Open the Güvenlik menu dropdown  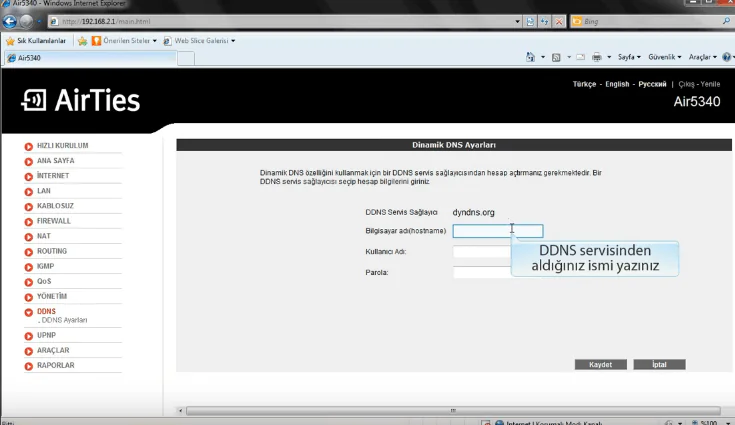pyautogui.click(x=665, y=57)
